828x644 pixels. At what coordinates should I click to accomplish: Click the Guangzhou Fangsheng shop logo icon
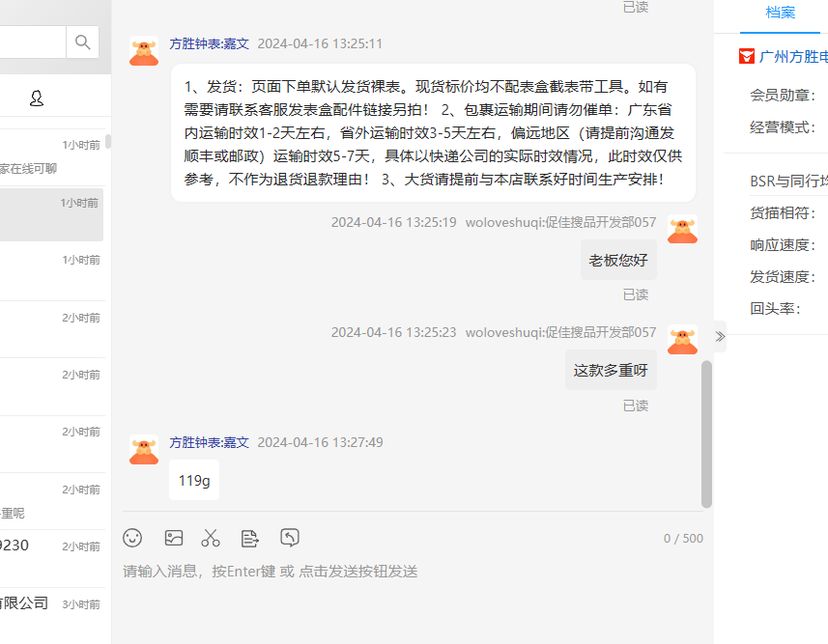click(x=747, y=56)
